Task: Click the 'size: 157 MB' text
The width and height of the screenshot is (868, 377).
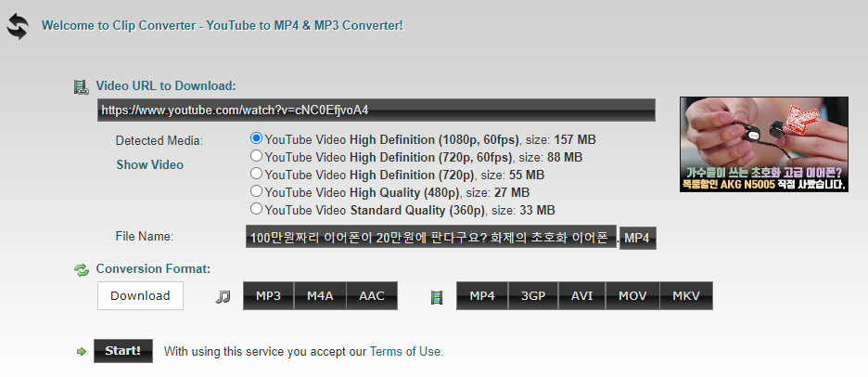Action: (x=559, y=139)
